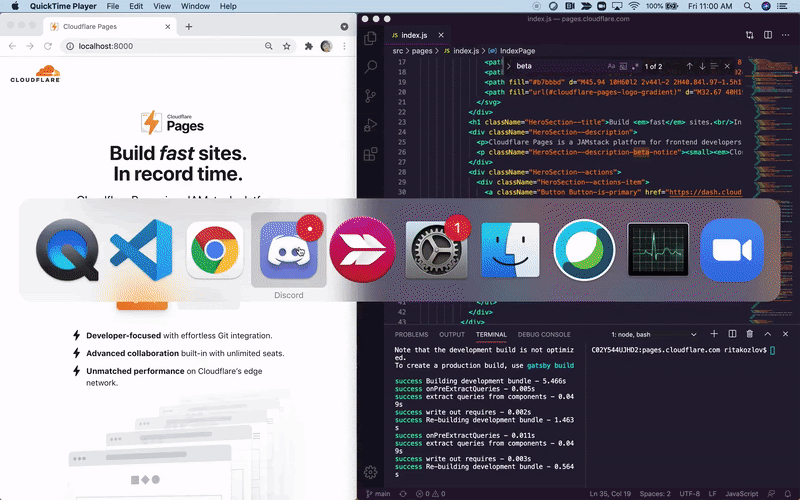Click the pages breadcrumb folder
This screenshot has width=800, height=500.
pos(421,51)
